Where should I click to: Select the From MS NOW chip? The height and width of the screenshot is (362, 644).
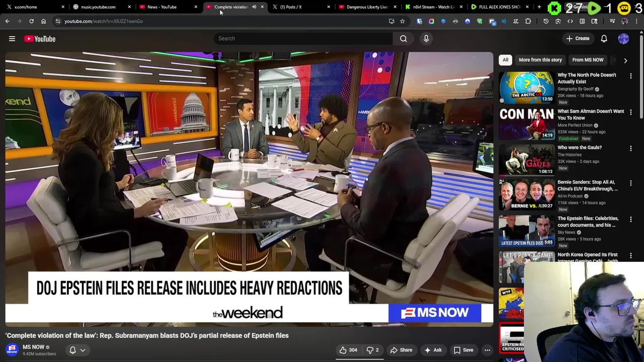click(x=588, y=60)
